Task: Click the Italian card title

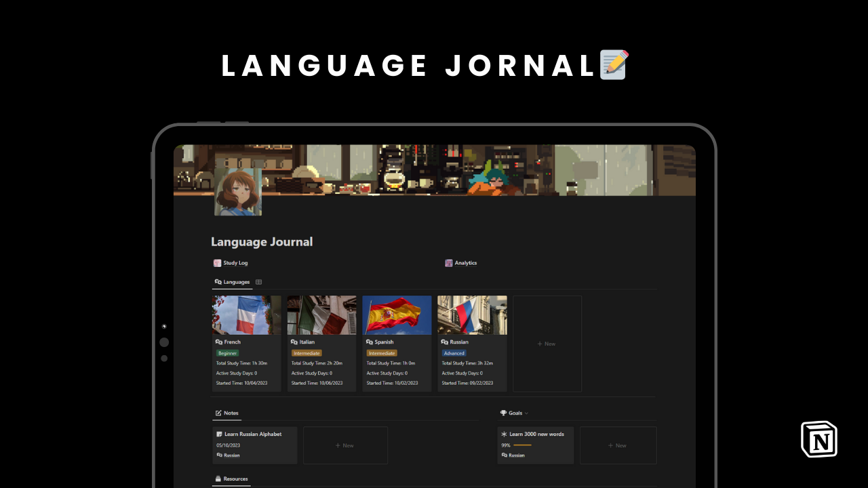Action: (307, 342)
